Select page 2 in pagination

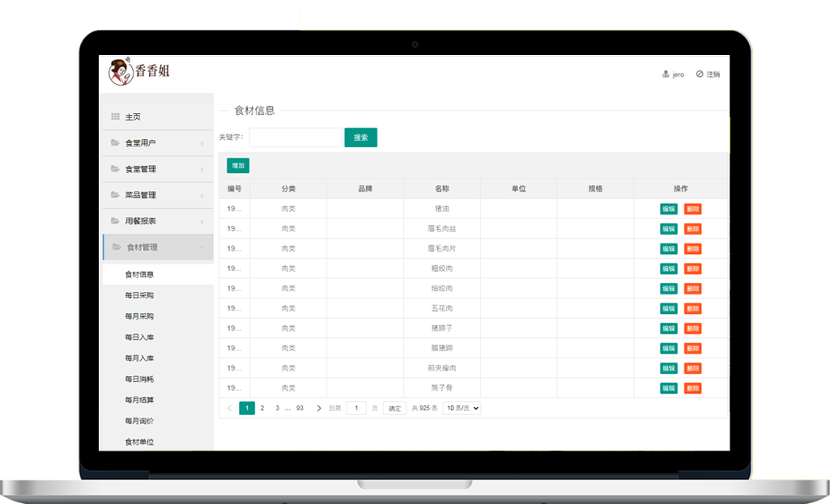click(262, 409)
